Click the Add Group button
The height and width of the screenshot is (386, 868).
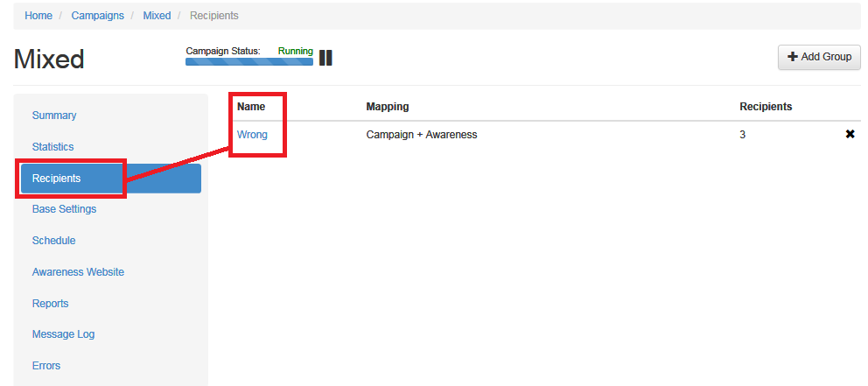tap(819, 57)
